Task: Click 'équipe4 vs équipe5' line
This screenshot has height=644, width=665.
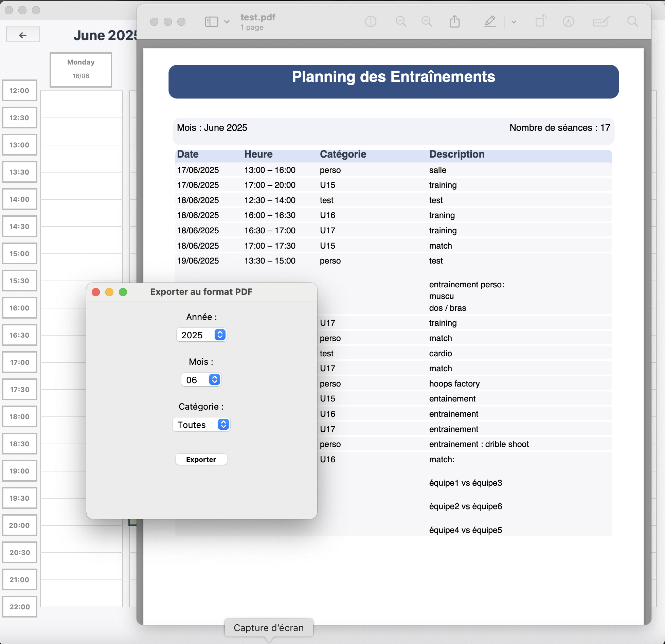Action: pos(466,530)
